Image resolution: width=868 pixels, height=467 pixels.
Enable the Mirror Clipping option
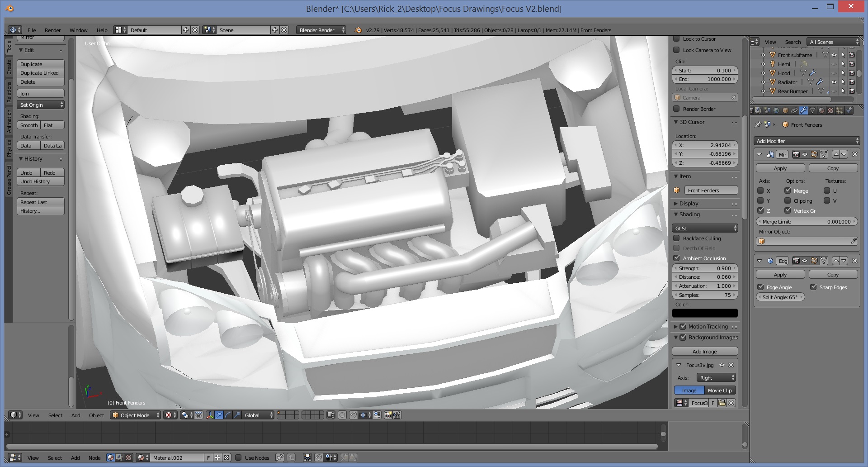tap(788, 200)
